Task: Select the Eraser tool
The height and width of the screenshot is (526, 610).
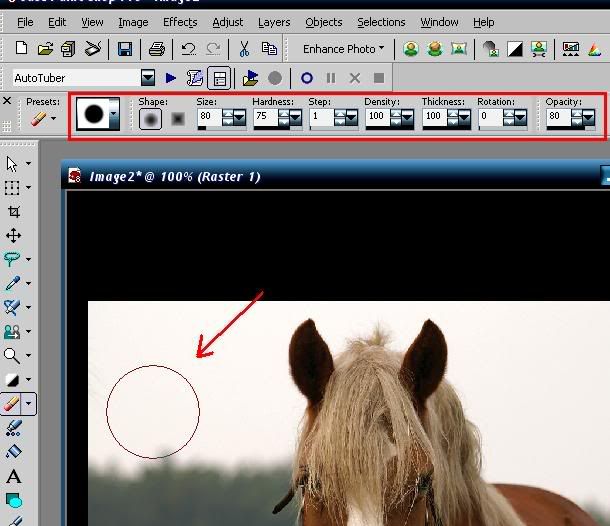Action: (12, 403)
